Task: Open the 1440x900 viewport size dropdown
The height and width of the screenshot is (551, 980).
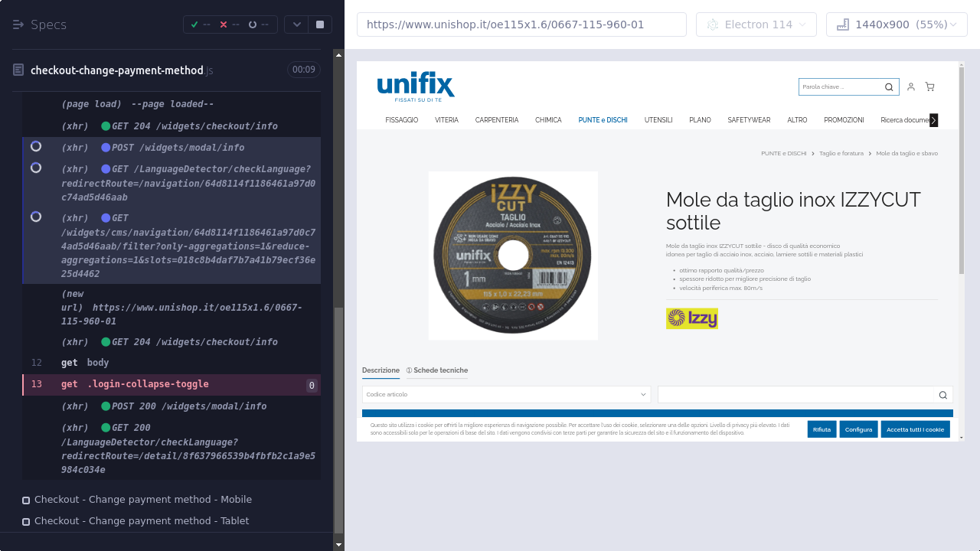Action: (897, 24)
